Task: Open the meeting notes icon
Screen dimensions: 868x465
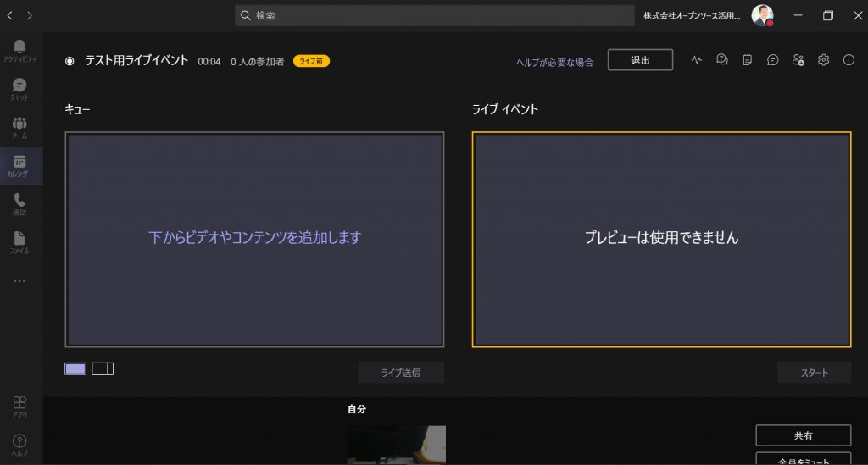Action: point(747,60)
